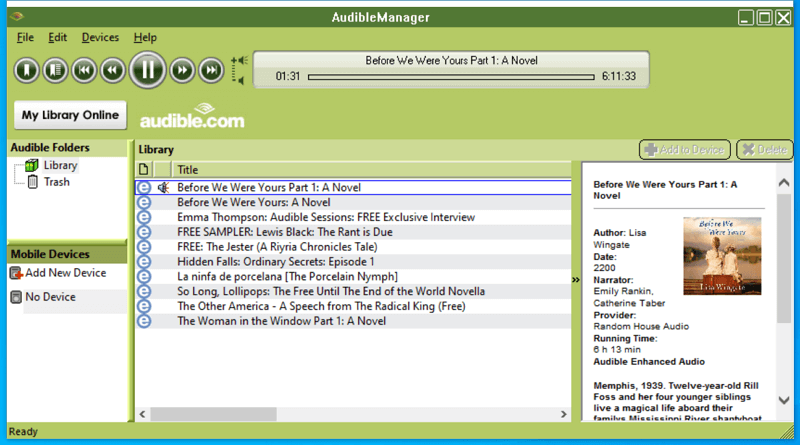Click library horizontal scroll left arrow
The height and width of the screenshot is (445, 800).
[x=143, y=414]
